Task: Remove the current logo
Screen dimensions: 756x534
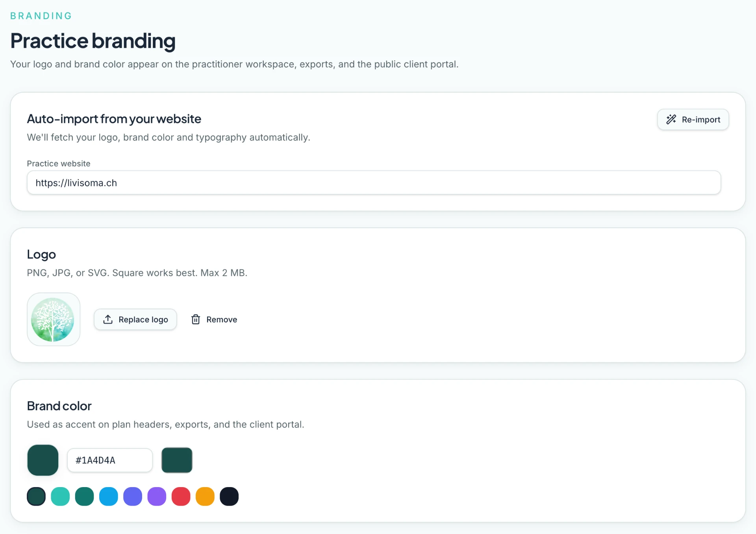Action: pyautogui.click(x=214, y=319)
